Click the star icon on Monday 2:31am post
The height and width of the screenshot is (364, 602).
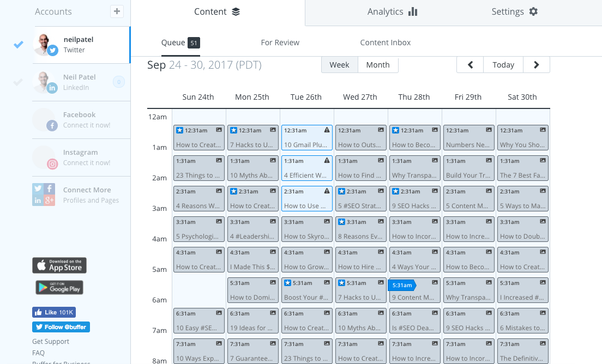click(233, 191)
